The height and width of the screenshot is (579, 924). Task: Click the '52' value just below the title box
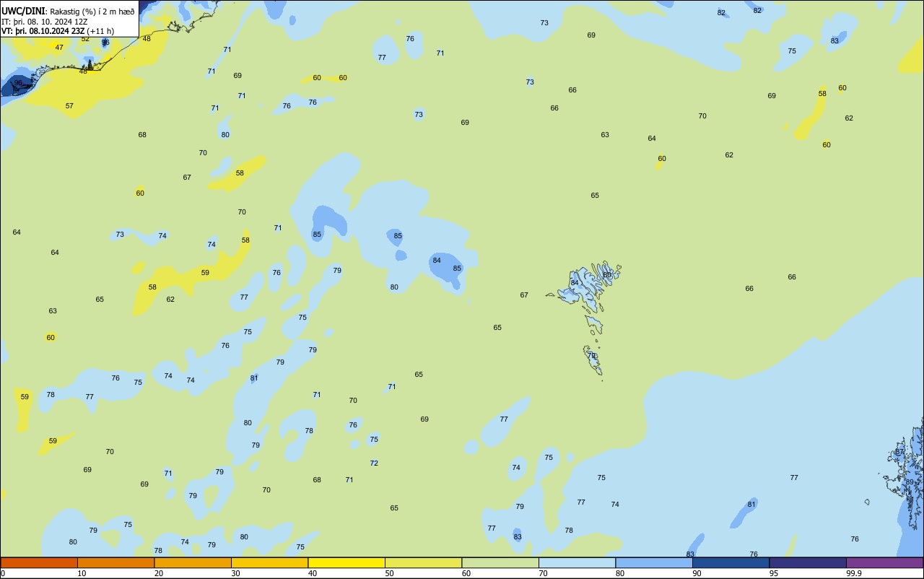pyautogui.click(x=85, y=39)
